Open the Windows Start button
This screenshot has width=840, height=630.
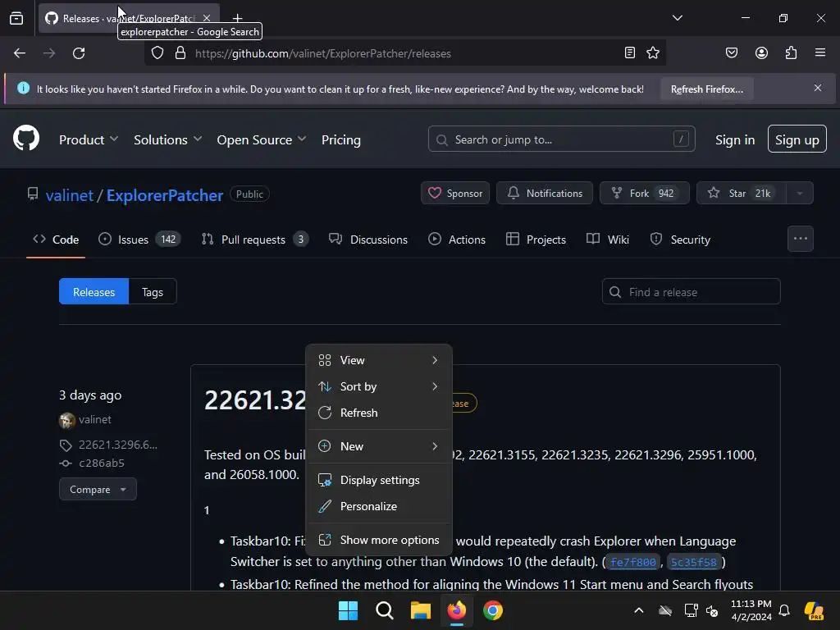(348, 610)
